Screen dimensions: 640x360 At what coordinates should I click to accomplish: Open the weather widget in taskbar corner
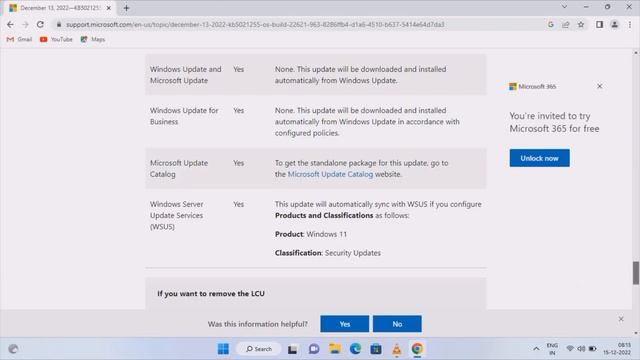point(13,349)
